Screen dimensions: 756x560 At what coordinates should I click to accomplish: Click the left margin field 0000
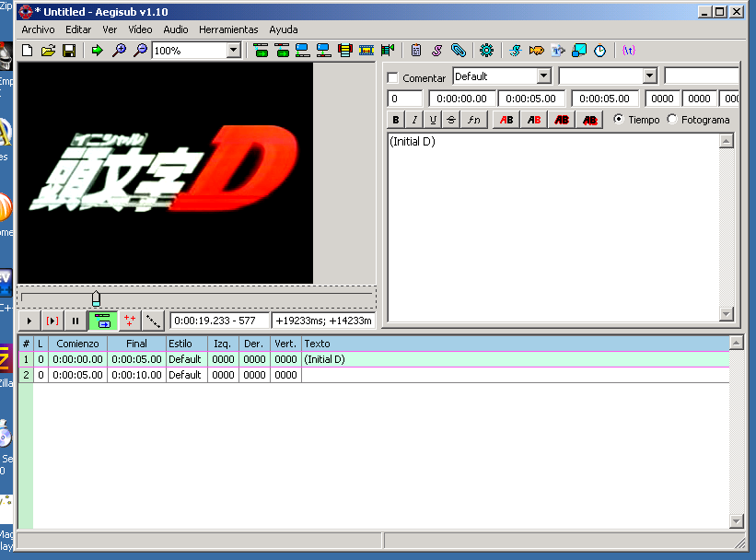pyautogui.click(x=662, y=99)
